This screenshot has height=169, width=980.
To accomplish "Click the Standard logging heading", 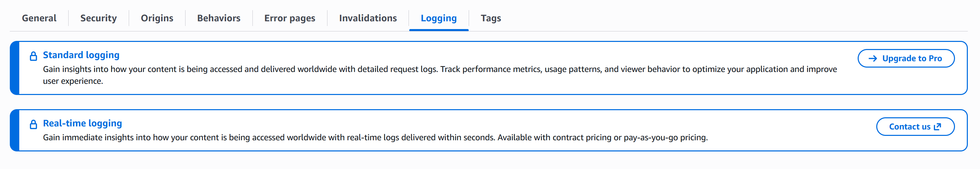I will (81, 55).
